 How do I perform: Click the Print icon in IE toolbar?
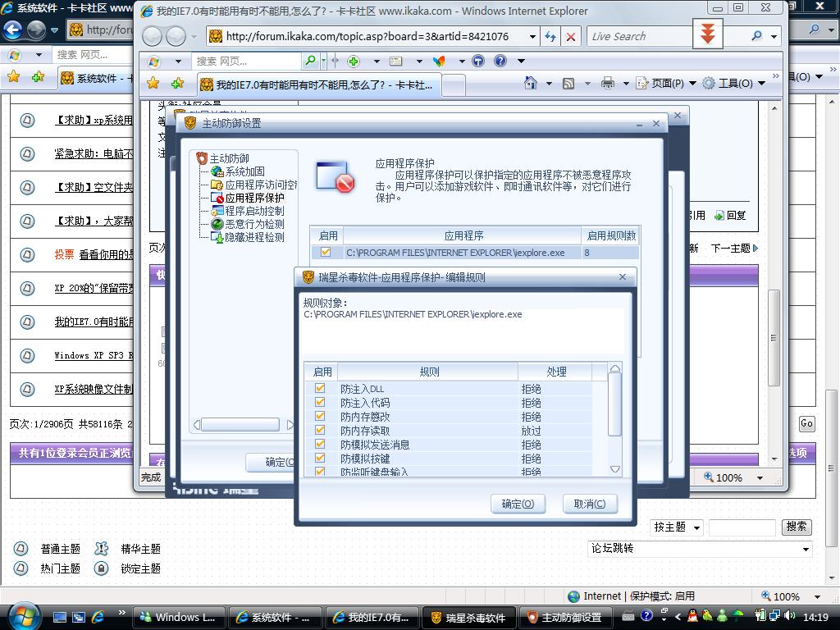(608, 83)
